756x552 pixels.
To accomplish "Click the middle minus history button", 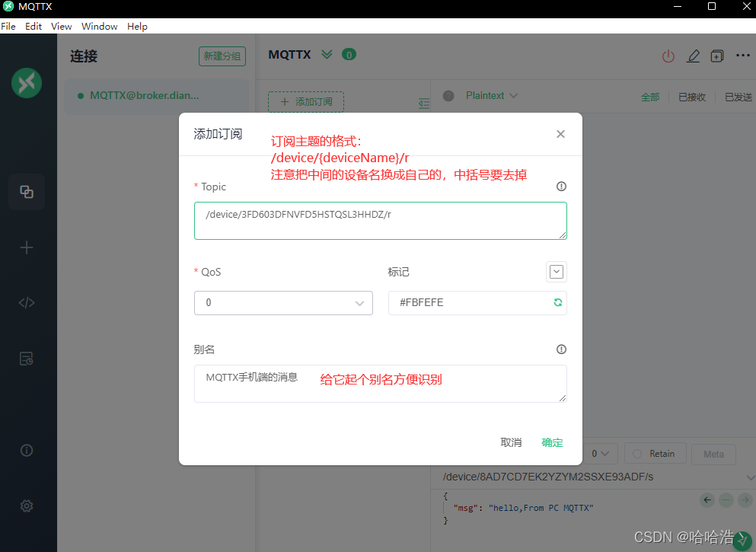I will (x=726, y=500).
